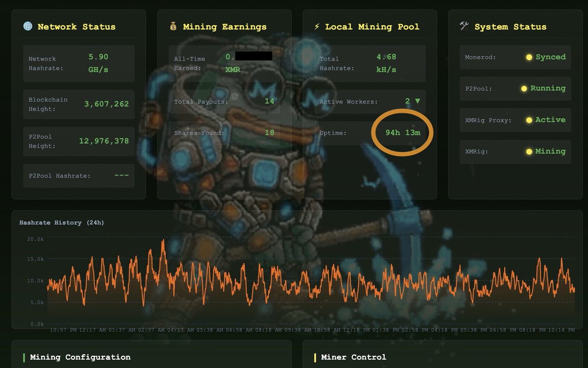Click the 10:57 PM time label on the chart
The width and height of the screenshot is (588, 368).
tap(63, 330)
